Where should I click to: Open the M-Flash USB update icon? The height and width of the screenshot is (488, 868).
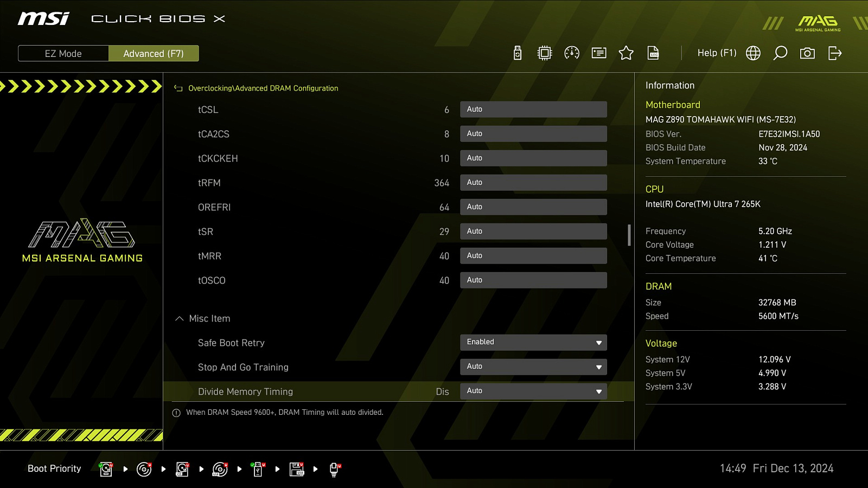coord(518,53)
